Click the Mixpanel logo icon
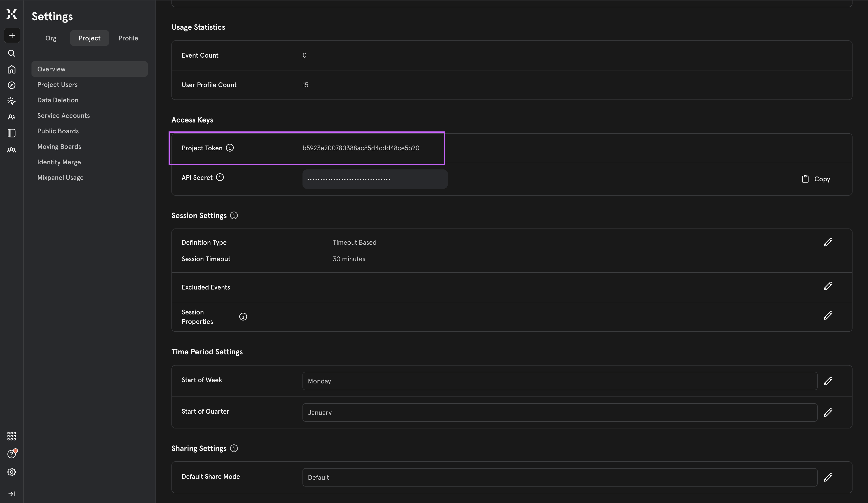The image size is (868, 503). coord(12,14)
